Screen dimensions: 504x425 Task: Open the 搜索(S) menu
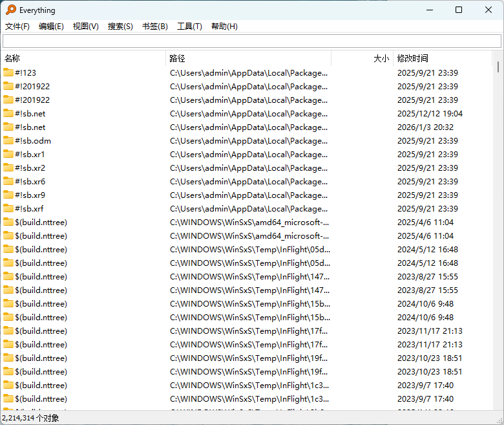coord(120,27)
